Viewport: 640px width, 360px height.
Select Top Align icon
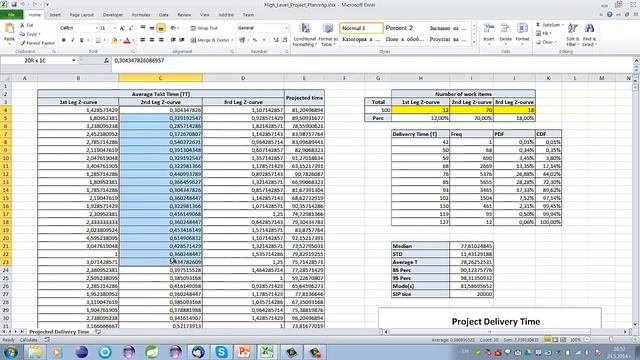point(143,28)
